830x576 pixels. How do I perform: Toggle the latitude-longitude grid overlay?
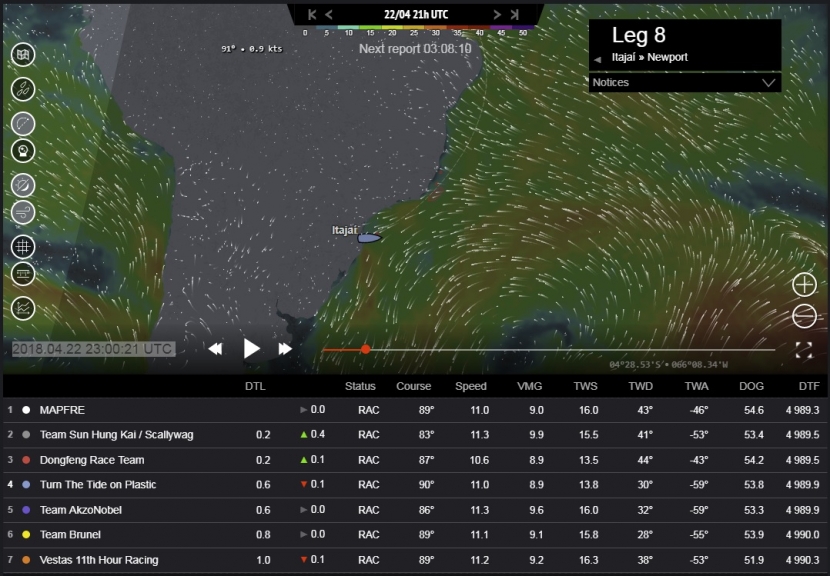[23, 246]
